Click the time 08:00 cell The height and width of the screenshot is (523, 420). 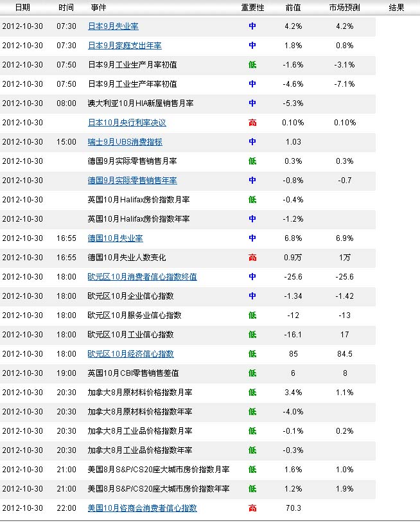click(66, 103)
